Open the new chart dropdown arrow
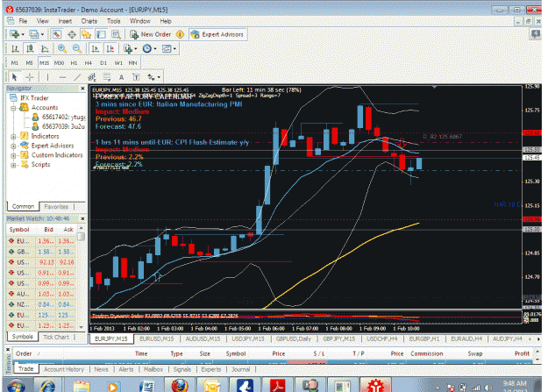The image size is (548, 392). coord(23,34)
